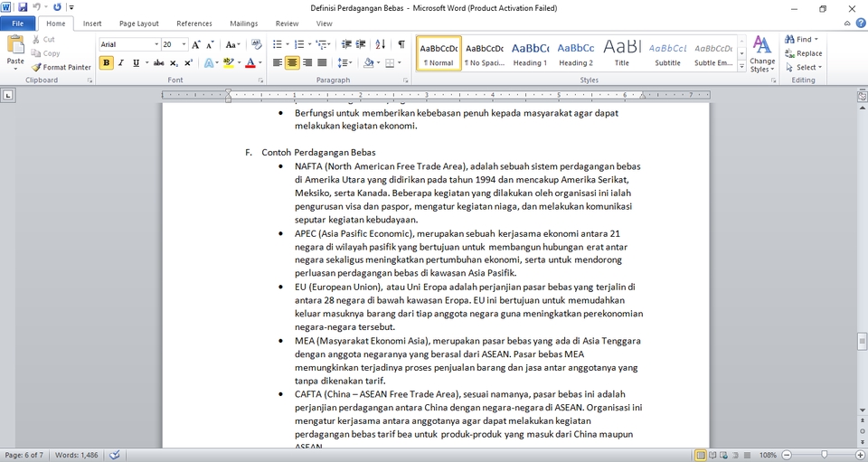The height and width of the screenshot is (462, 868).
Task: Click the Paste clipboard icon
Action: [15, 45]
